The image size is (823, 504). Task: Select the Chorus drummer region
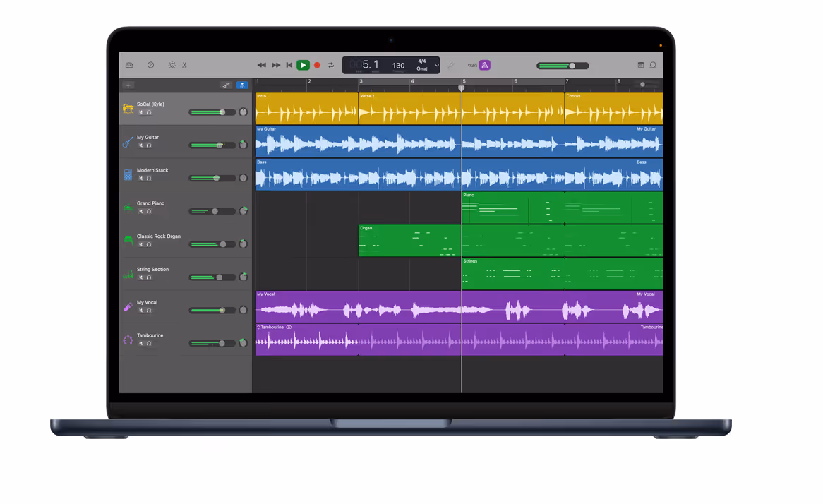pos(613,109)
